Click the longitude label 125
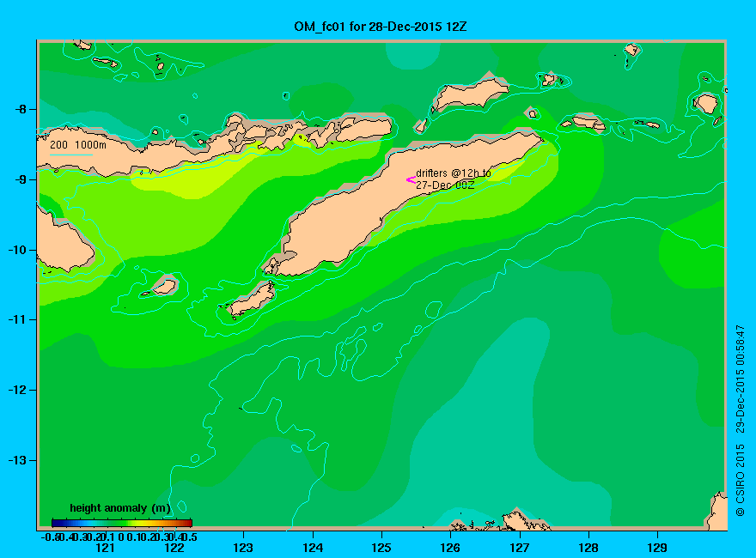Screen dimensions: 756x558 pos(381,548)
